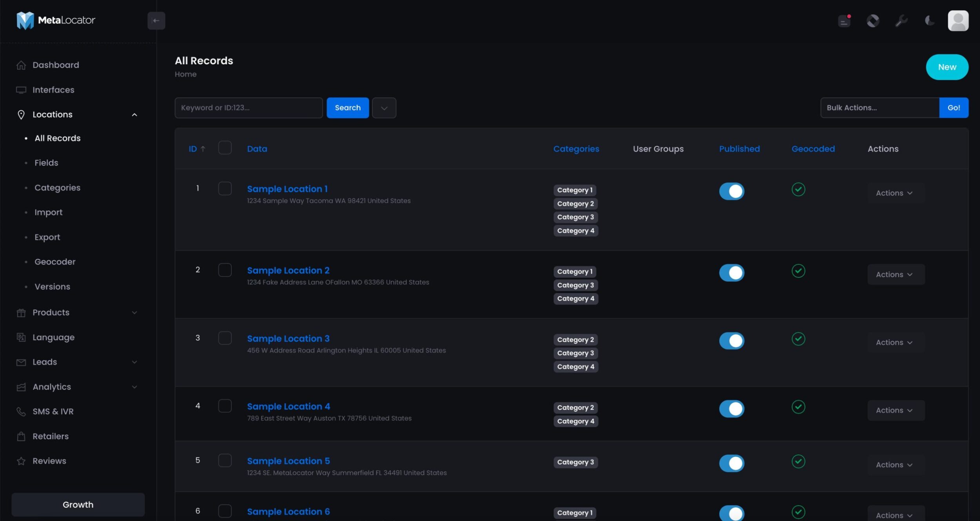Expand the Analytics menu chevron
Screen dimensions: 980x521
(134, 387)
